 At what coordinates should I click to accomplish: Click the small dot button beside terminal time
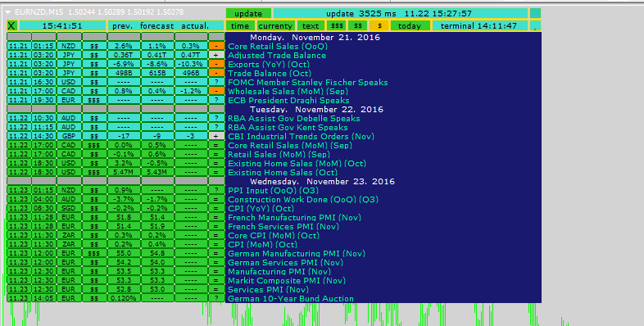coord(536,26)
